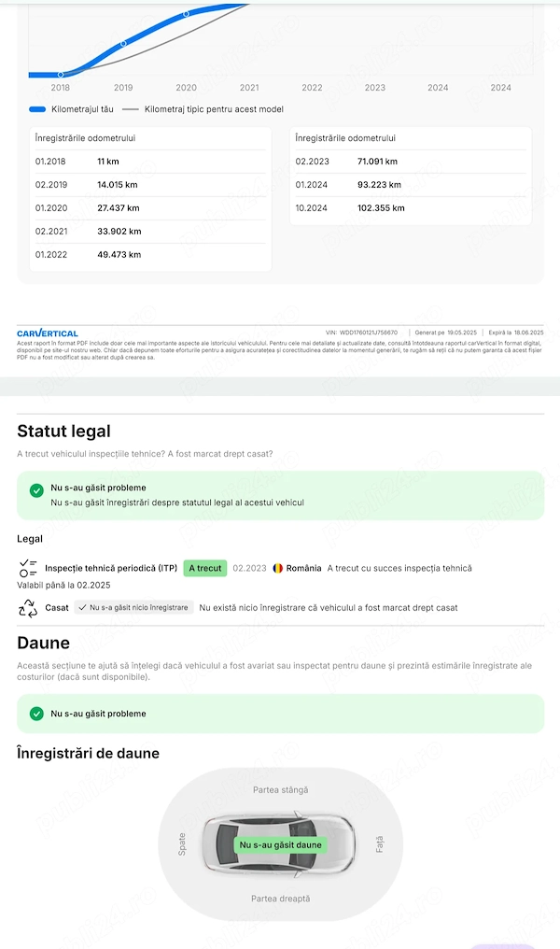Click the Romania flag icon
The width and height of the screenshot is (560, 949).
tap(277, 568)
